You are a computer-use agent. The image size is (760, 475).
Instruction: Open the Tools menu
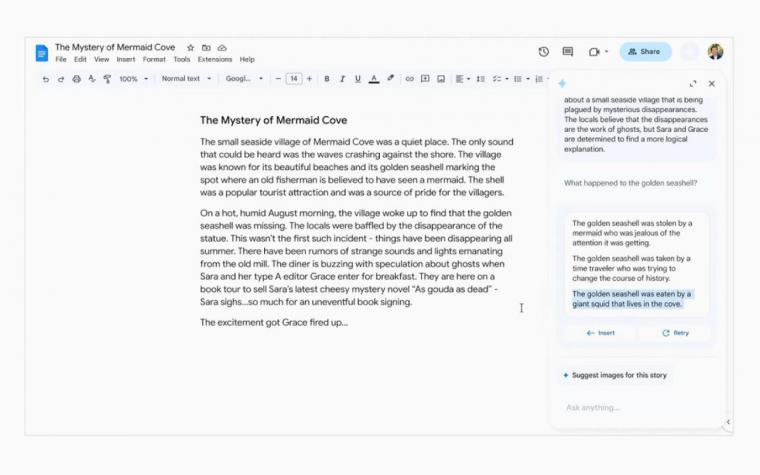(x=182, y=59)
